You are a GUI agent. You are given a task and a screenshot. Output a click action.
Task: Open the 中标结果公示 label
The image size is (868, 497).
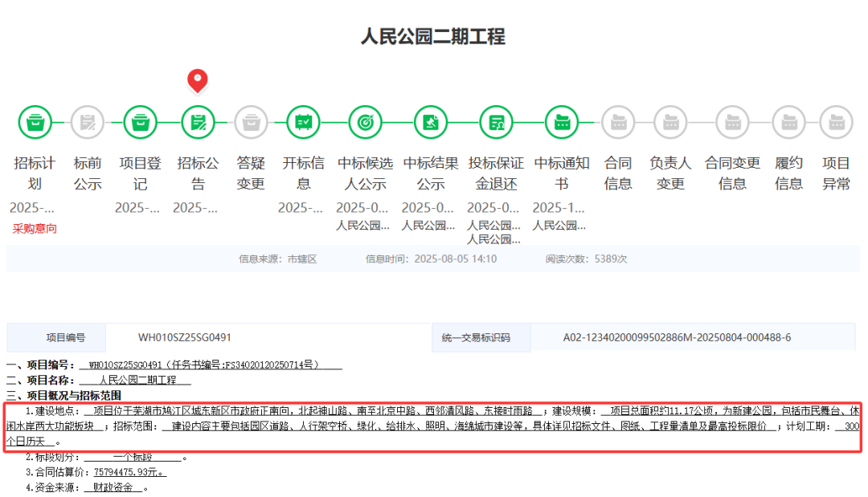(431, 173)
